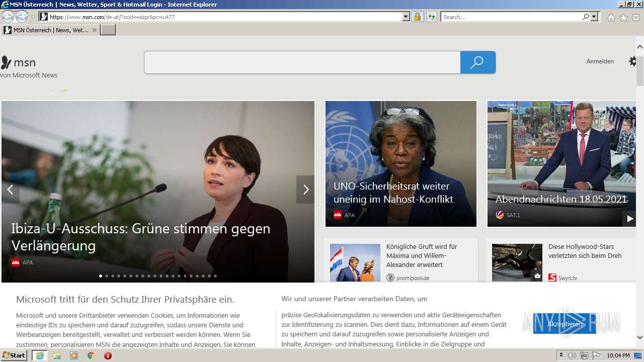Viewport: 644px width, 362px height.
Task: Open UNO-Sicherheitsrat news tile
Action: pos(401,164)
